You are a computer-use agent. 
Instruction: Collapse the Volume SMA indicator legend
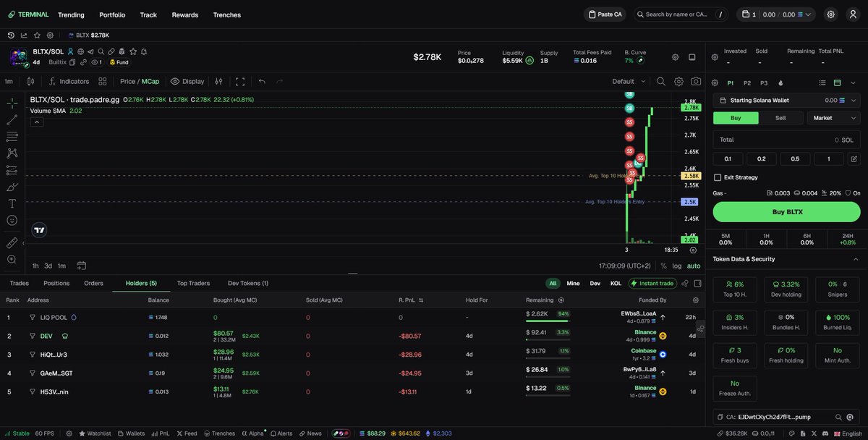point(36,122)
